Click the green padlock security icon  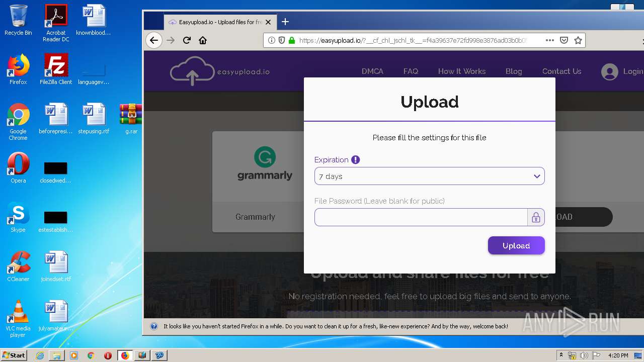point(291,40)
